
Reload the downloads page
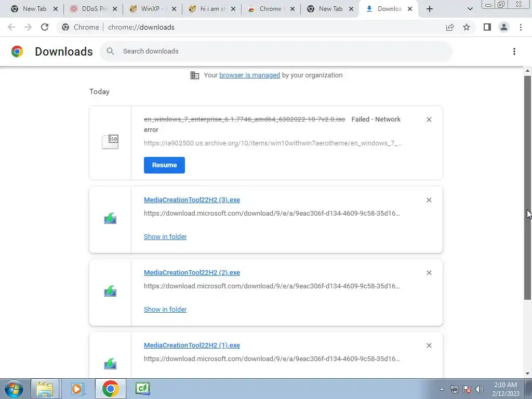coord(45,27)
